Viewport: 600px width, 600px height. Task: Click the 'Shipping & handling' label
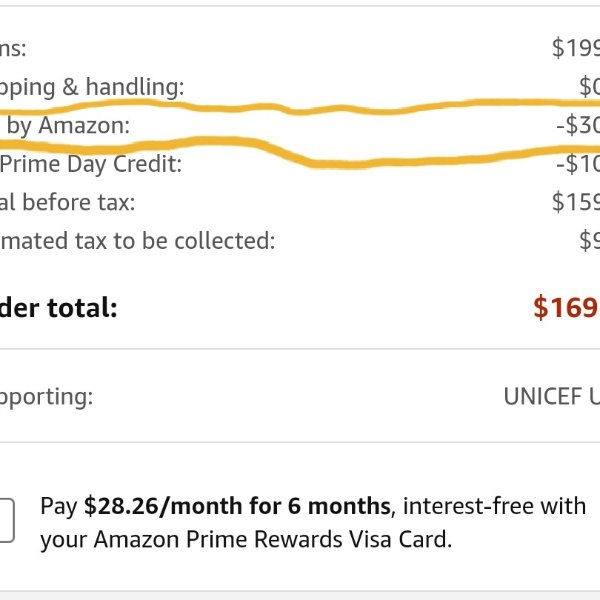click(x=92, y=87)
